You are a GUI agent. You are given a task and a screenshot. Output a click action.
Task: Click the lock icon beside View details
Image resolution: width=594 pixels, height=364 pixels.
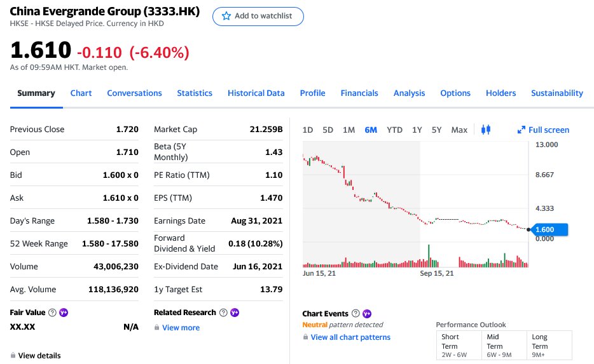[13, 355]
